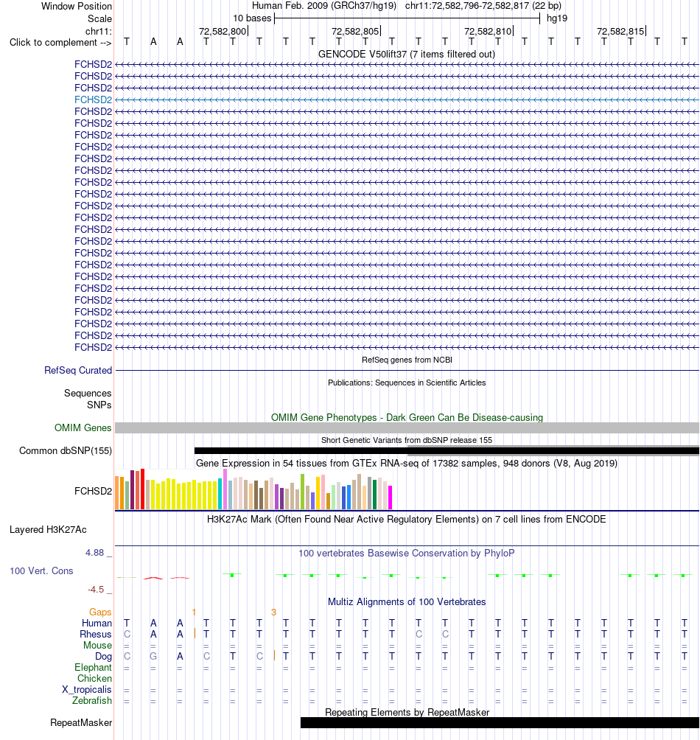Click the Scale track label
700x740 pixels.
tap(99, 19)
